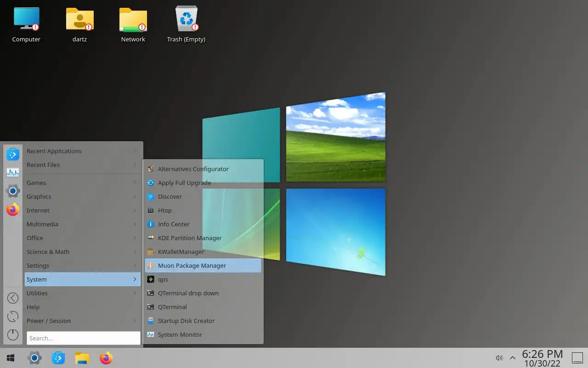Screen dimensions: 588x368
Task: Expand the Office category
Action: tap(83, 238)
